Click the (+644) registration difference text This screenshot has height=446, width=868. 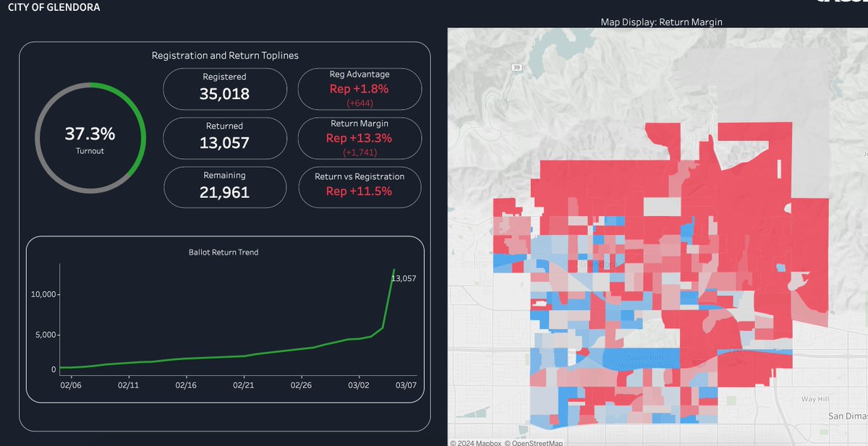click(x=359, y=103)
